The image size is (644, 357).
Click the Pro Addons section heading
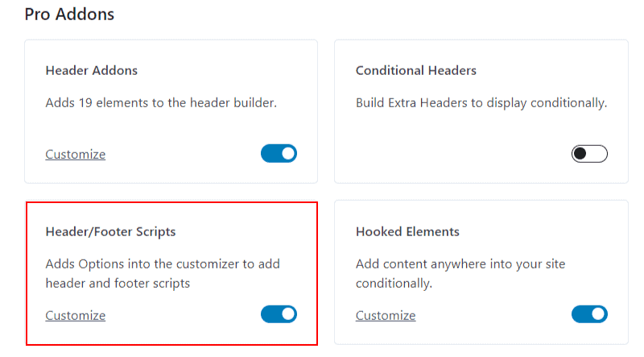(x=69, y=15)
